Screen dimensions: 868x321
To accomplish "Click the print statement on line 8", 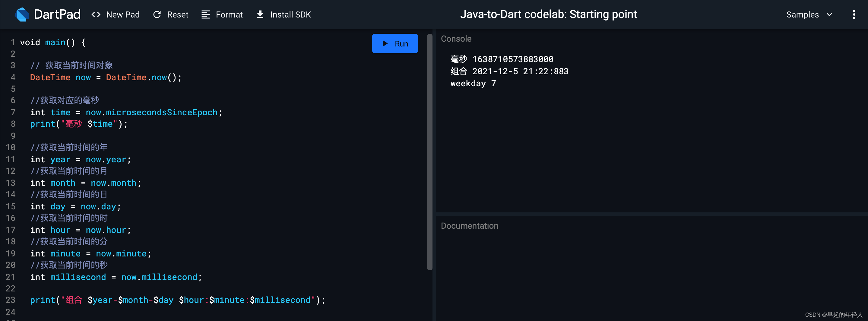I will point(79,124).
